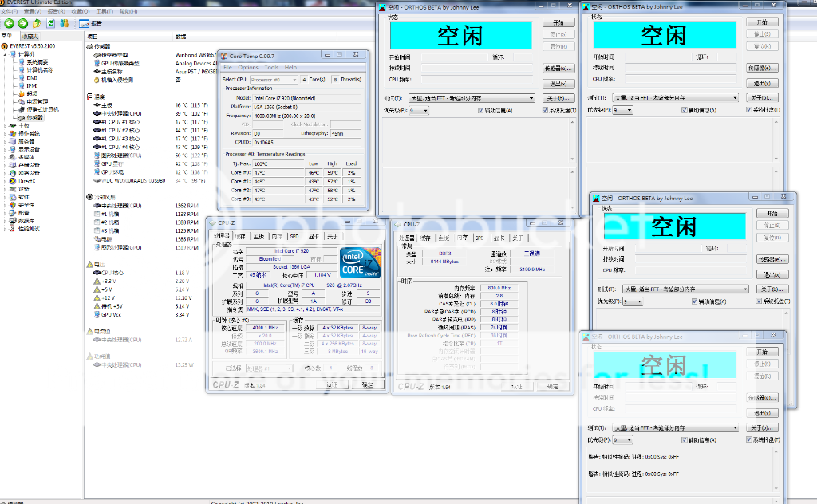
Task: Click 确定 OK button in left CPU-Z window
Action: click(x=367, y=384)
